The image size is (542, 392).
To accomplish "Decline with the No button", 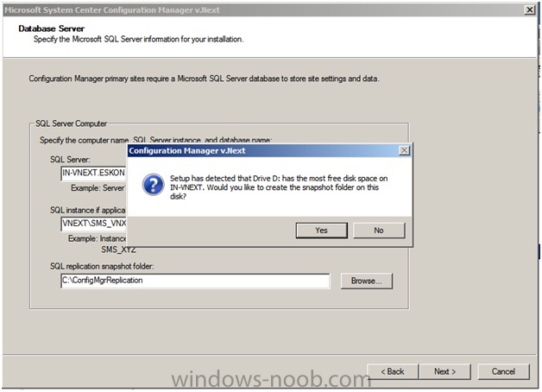I will point(379,231).
